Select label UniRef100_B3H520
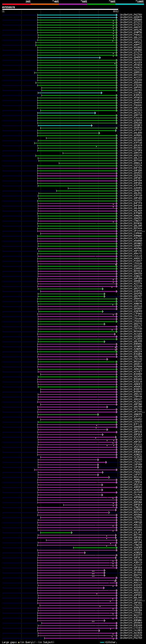146x644 pixels. point(131,95)
